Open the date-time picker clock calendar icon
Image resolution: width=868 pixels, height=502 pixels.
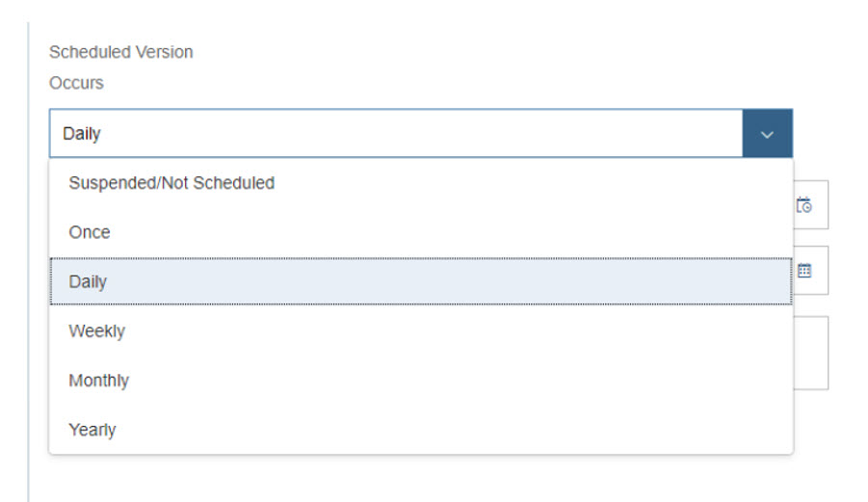[803, 205]
